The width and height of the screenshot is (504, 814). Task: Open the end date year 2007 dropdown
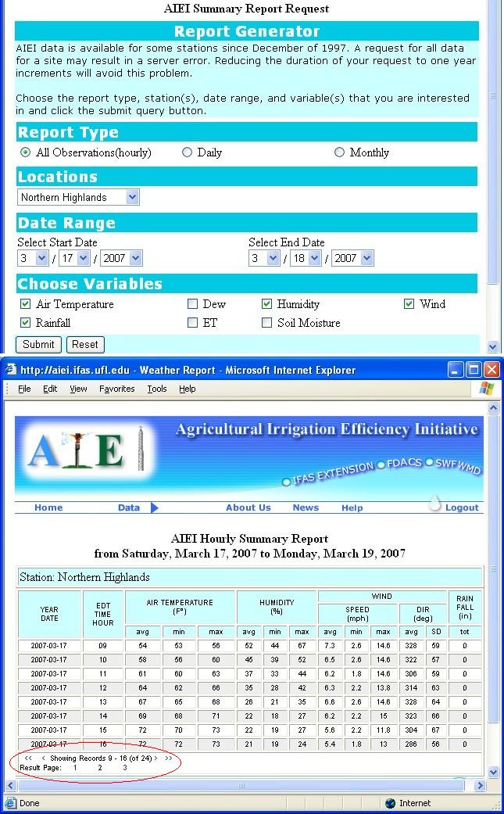click(352, 258)
